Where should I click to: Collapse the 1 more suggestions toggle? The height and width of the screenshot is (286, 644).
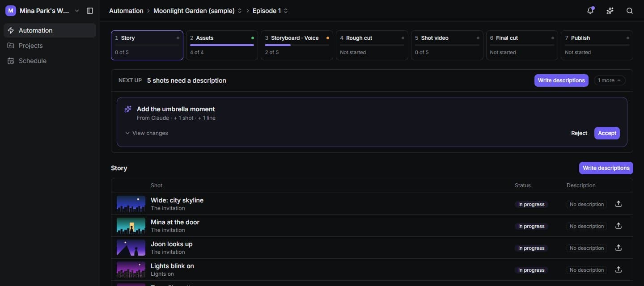tap(609, 80)
